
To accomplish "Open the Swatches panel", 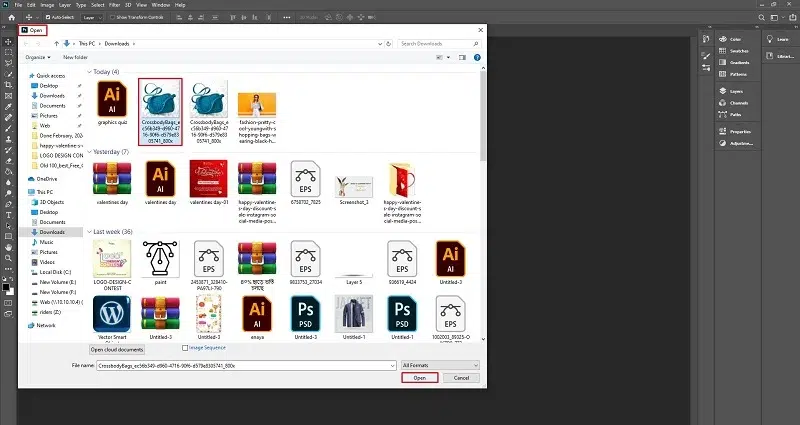I will [734, 51].
